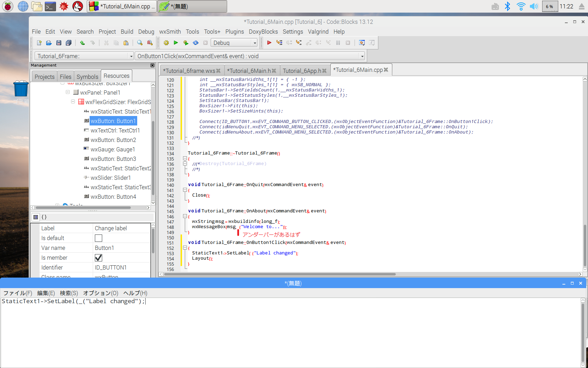Click the Rebuild blue arrows icon
Viewport: 588px width, 368px height.
(x=196, y=43)
